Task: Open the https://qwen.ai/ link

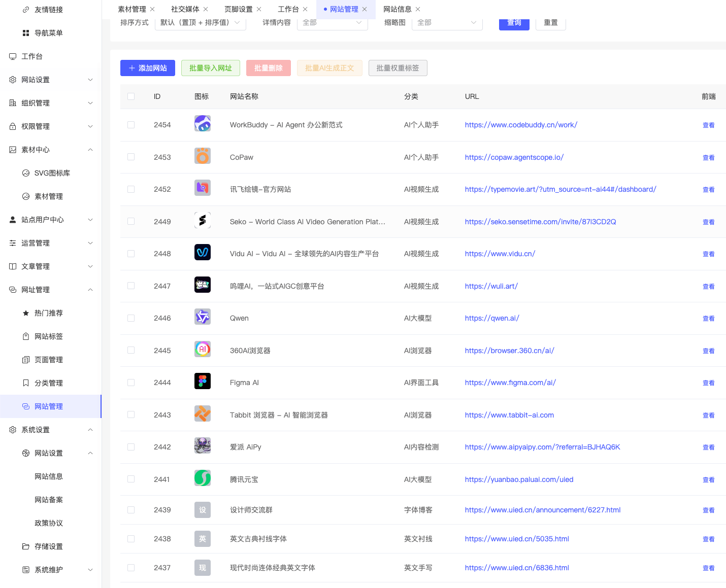Action: 492,318
